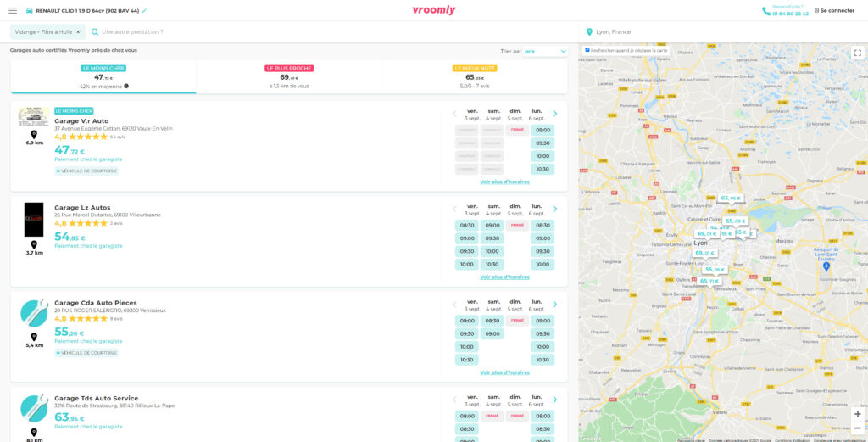The height and width of the screenshot is (442, 868).
Task: Click the location pin icon beside Lyon
Action: (x=589, y=32)
